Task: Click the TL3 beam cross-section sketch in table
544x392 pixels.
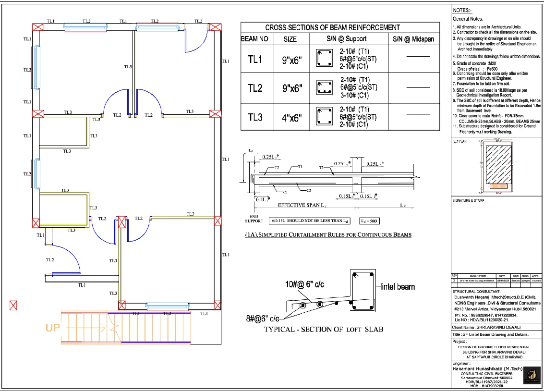Action: pyautogui.click(x=325, y=116)
